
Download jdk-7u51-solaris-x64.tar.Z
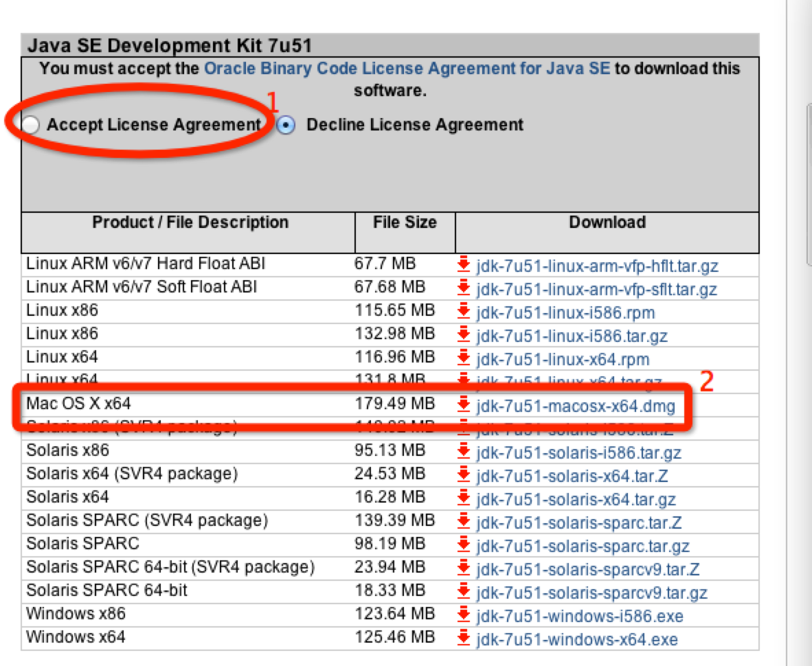[572, 476]
